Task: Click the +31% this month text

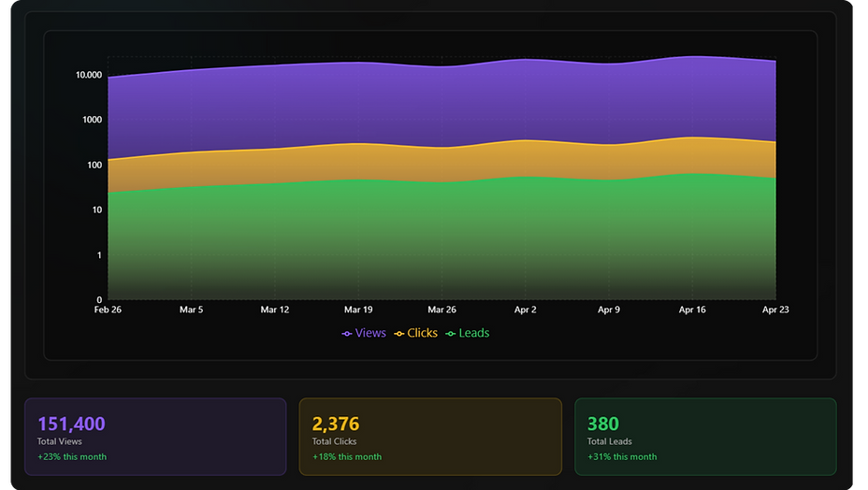Action: pyautogui.click(x=622, y=456)
